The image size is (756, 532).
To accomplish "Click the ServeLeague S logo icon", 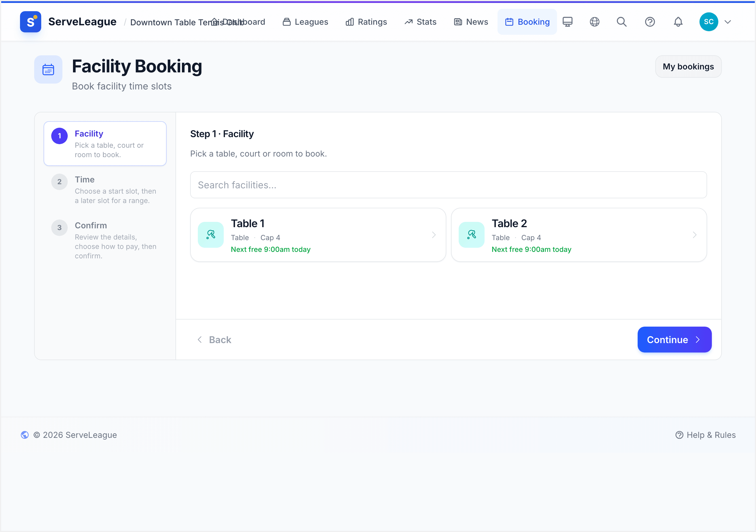I will click(x=30, y=22).
